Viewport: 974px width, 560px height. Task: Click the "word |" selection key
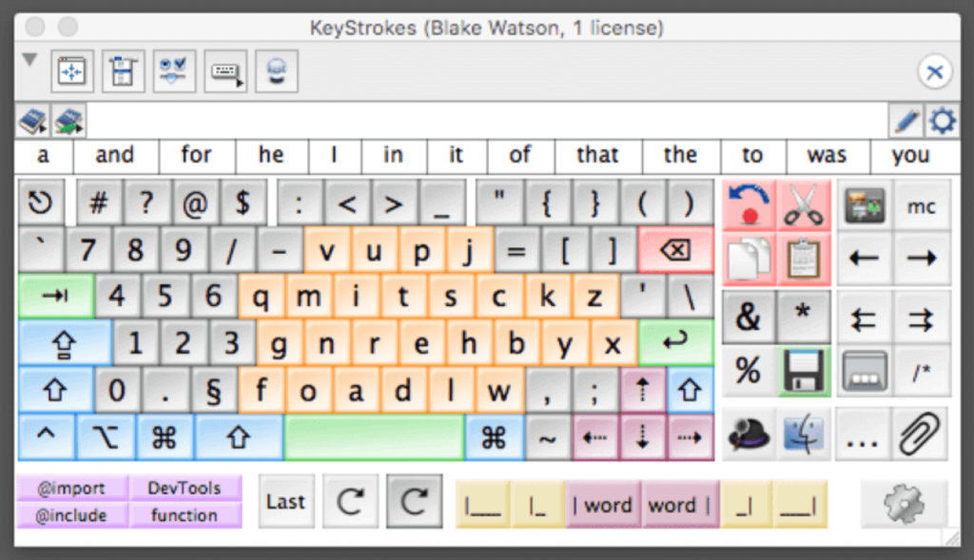pyautogui.click(x=679, y=505)
